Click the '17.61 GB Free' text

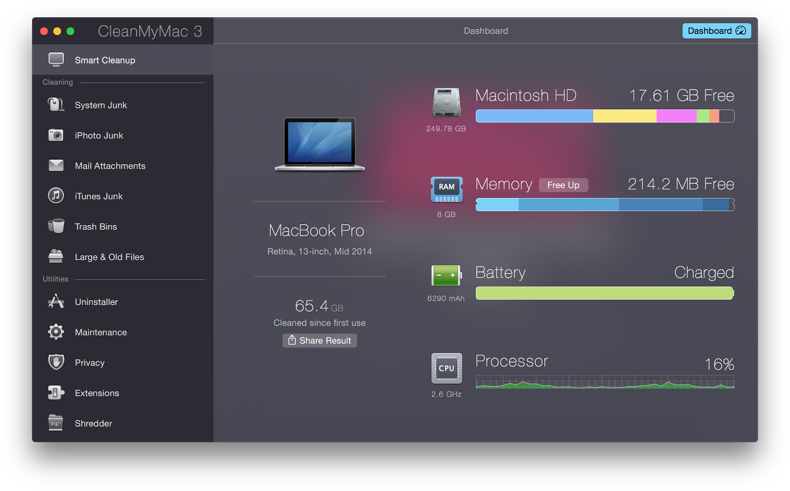[x=681, y=95]
